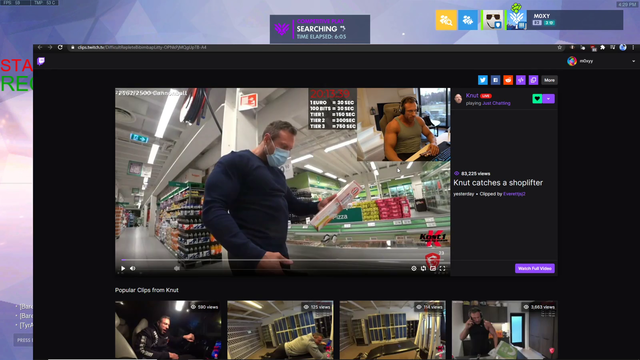Go back in the browser
The image size is (640, 360).
(x=40, y=47)
